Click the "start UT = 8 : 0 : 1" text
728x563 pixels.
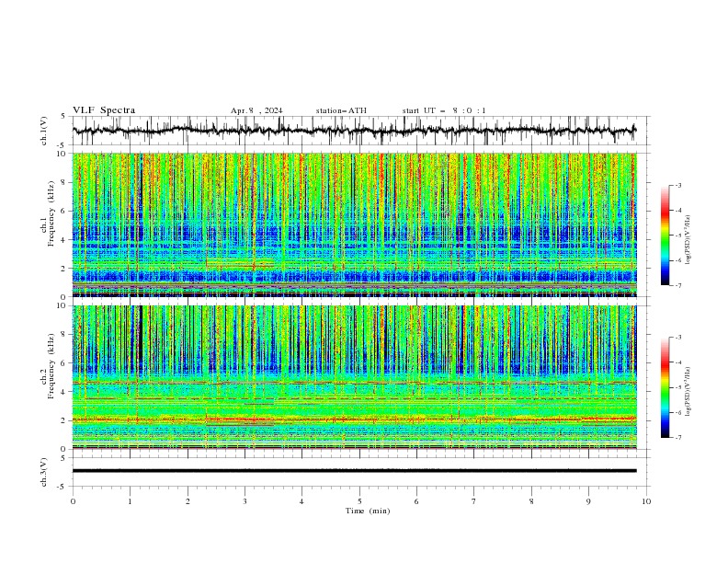444,110
